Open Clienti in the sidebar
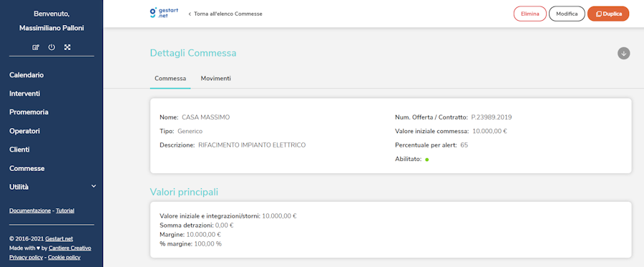Image resolution: width=644 pixels, height=267 pixels. click(19, 150)
